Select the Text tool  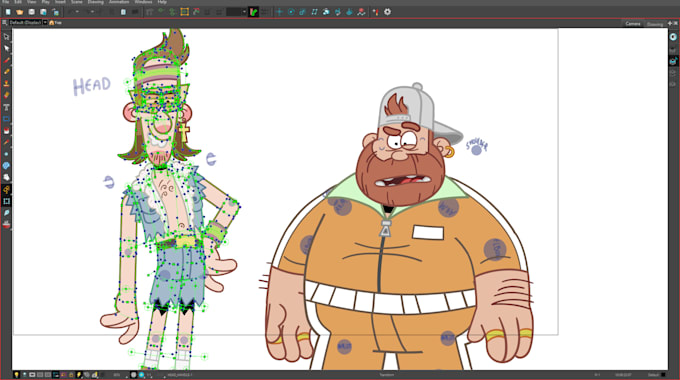[x=6, y=107]
